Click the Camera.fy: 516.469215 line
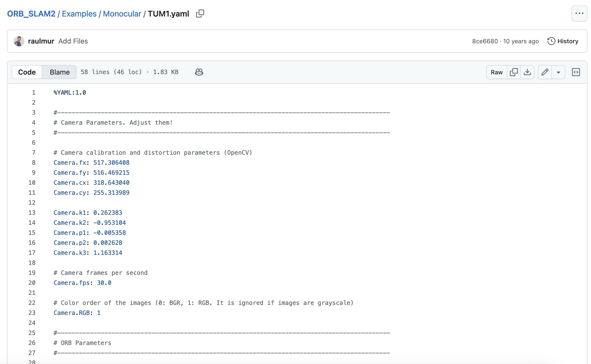Screen dimensions: 591x364 (x=91, y=173)
